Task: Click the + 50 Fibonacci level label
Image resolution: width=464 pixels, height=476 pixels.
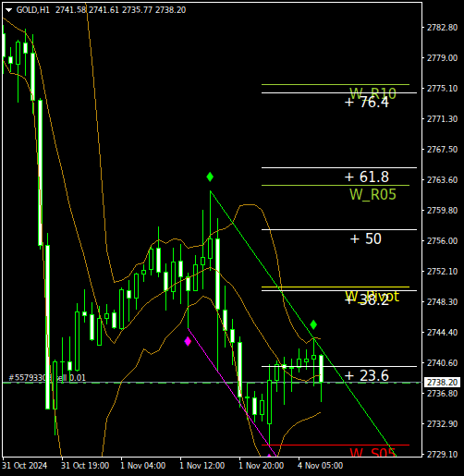Action: tap(366, 238)
